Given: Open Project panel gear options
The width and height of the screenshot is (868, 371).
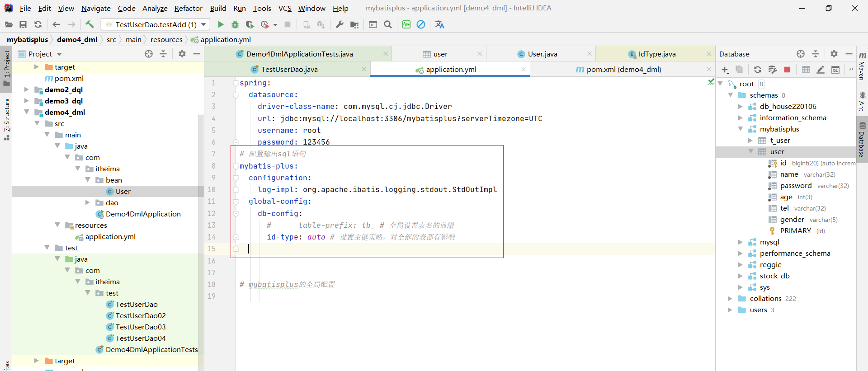Looking at the screenshot, I should (182, 54).
